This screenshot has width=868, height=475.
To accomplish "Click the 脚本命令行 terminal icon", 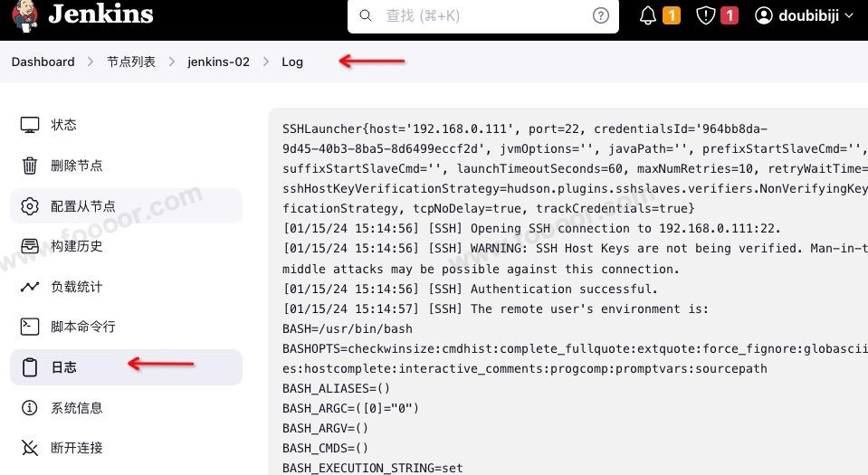I will 30,327.
